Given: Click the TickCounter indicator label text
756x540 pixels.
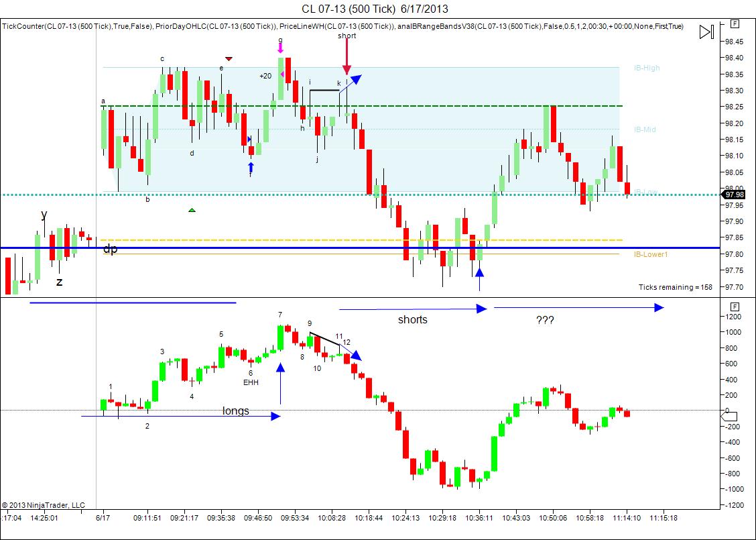Looking at the screenshot, I should click(x=78, y=26).
